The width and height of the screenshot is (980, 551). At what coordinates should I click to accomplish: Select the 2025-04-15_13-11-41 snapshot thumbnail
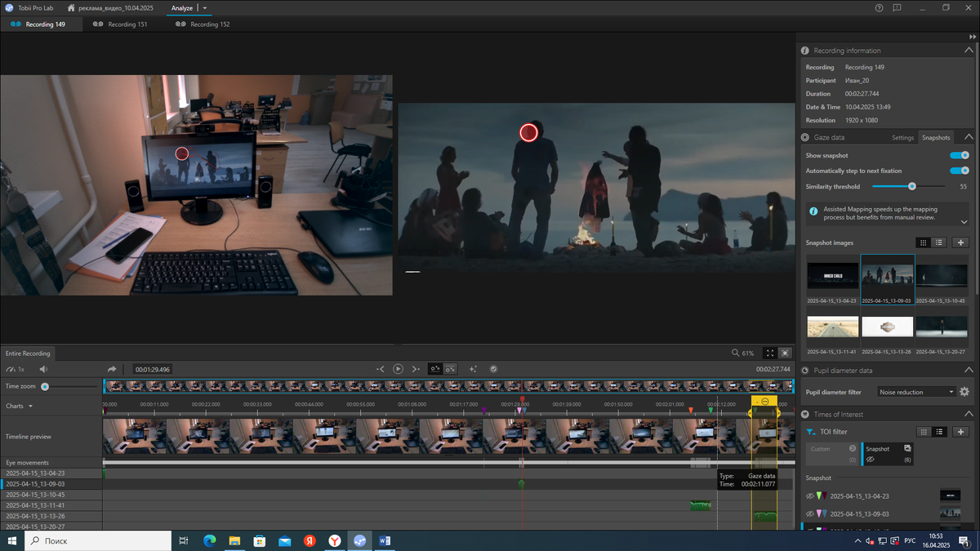tap(832, 327)
